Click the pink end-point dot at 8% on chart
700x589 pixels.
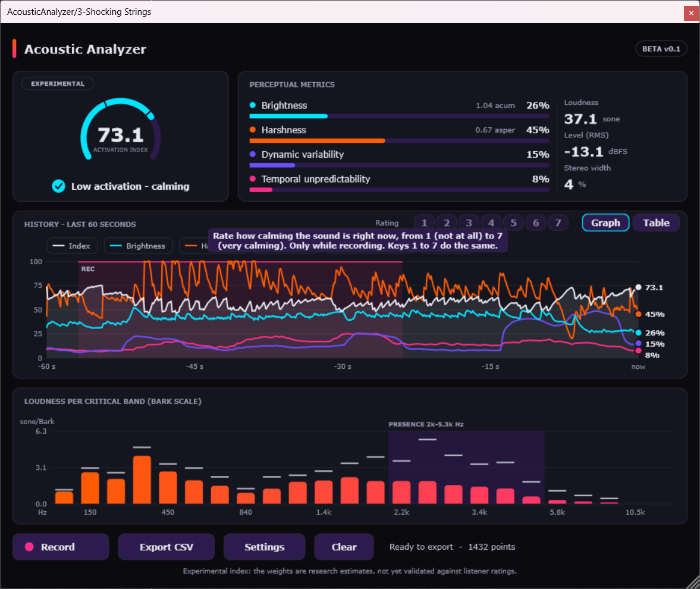(638, 352)
